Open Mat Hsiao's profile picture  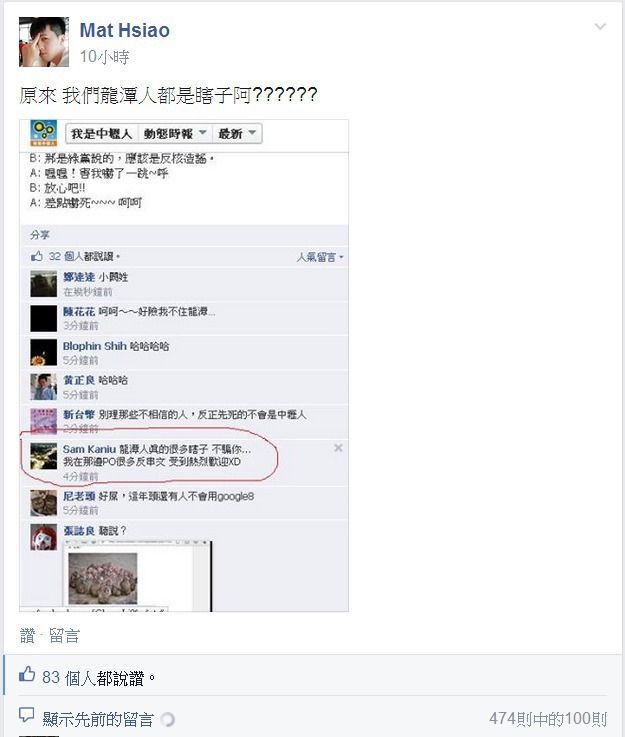[x=44, y=42]
